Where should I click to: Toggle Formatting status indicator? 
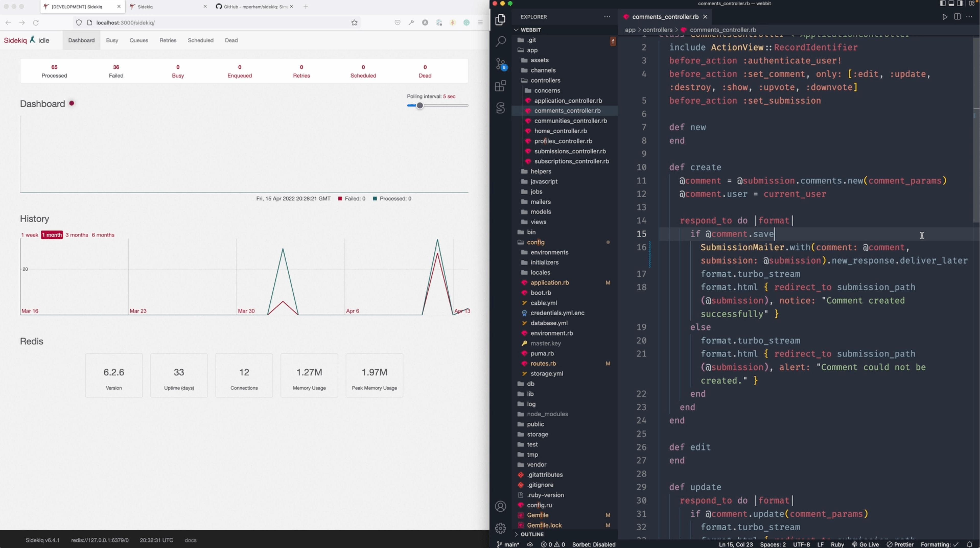pos(939,544)
